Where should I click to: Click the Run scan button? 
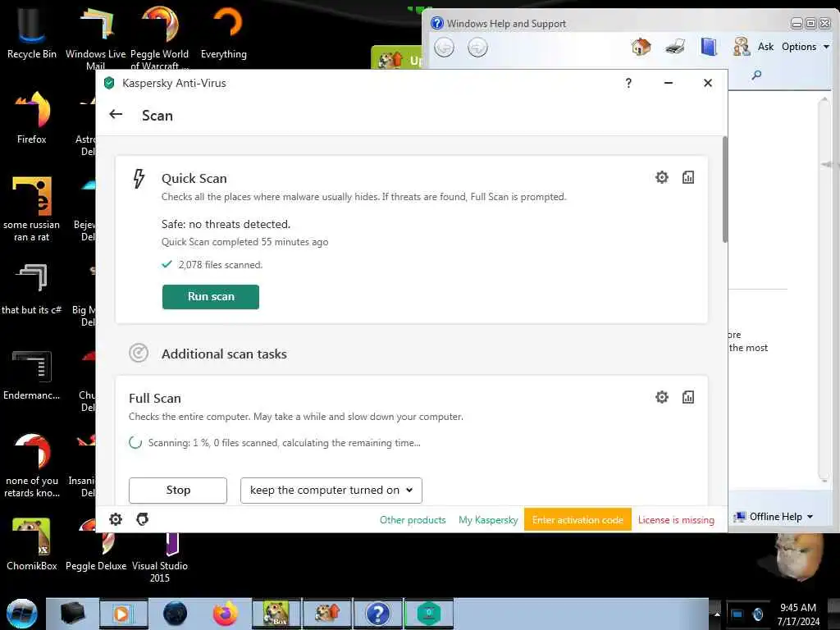tap(211, 297)
